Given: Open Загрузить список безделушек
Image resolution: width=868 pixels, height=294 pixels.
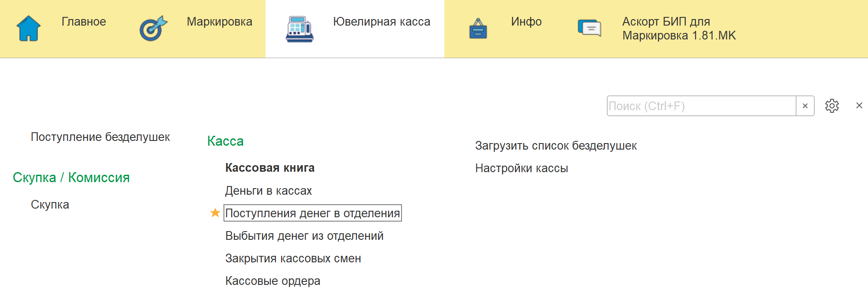Looking at the screenshot, I should click(x=556, y=146).
